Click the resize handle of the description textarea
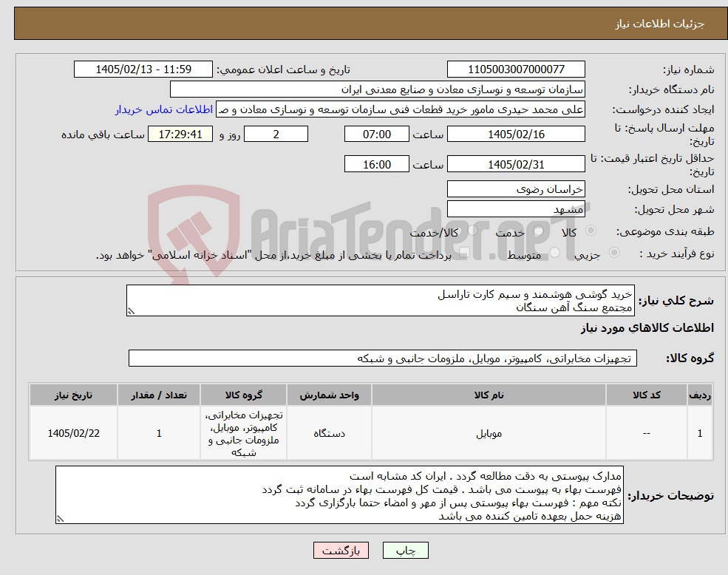This screenshot has width=728, height=575. point(131,312)
